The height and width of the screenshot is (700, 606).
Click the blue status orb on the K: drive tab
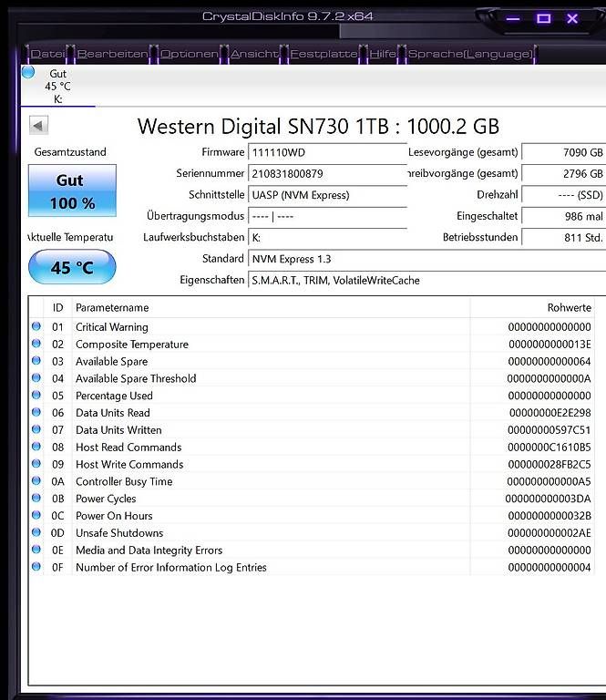click(28, 72)
